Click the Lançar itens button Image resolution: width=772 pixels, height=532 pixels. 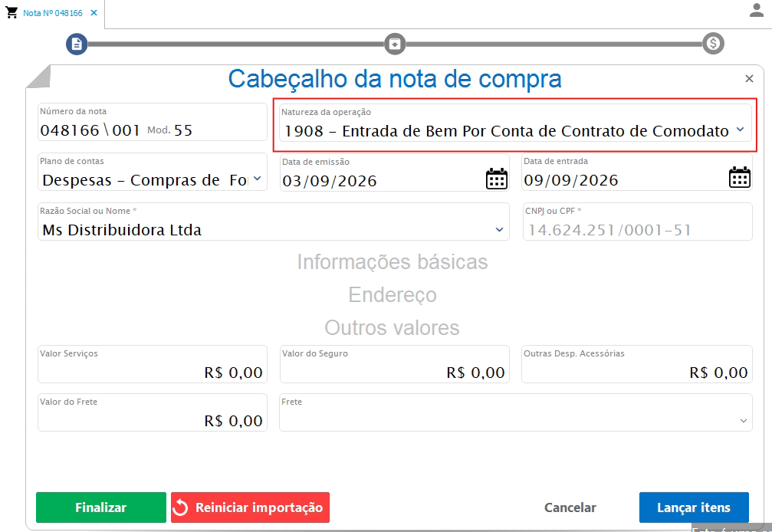(694, 507)
